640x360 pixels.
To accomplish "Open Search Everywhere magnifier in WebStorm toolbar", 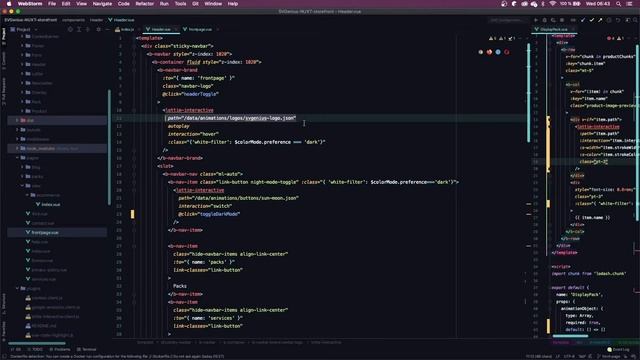I will click(x=636, y=20).
